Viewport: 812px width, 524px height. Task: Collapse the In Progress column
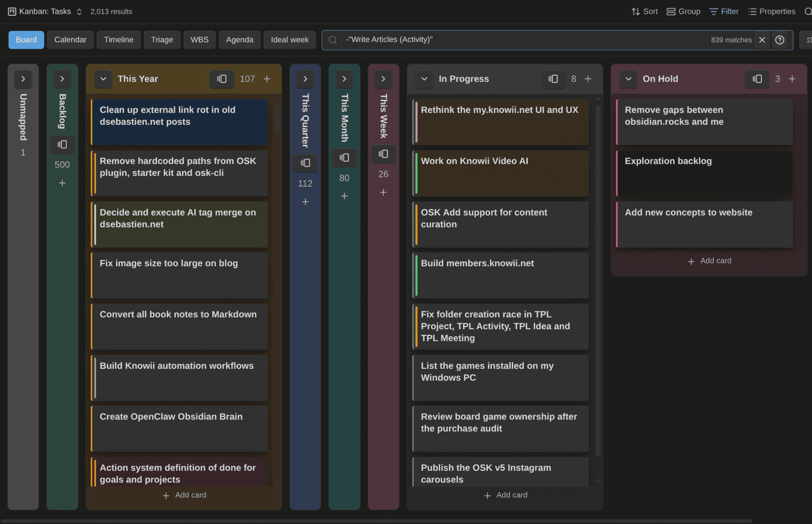click(x=424, y=79)
